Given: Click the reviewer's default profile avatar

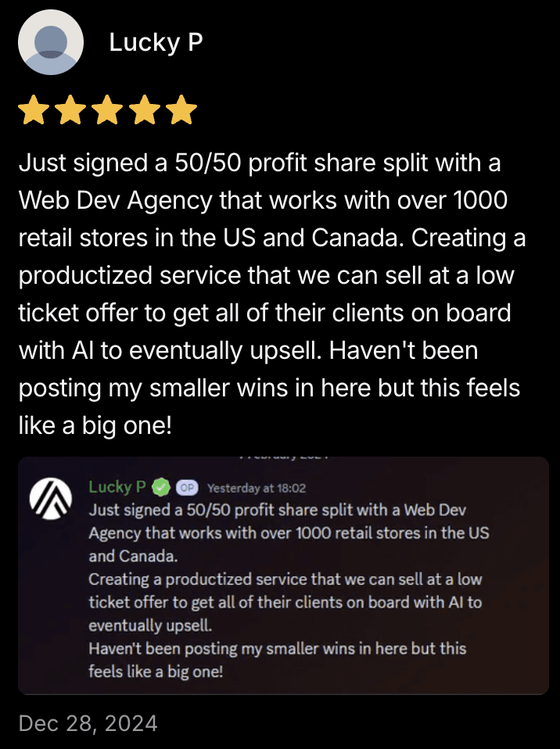Looking at the screenshot, I should [51, 42].
